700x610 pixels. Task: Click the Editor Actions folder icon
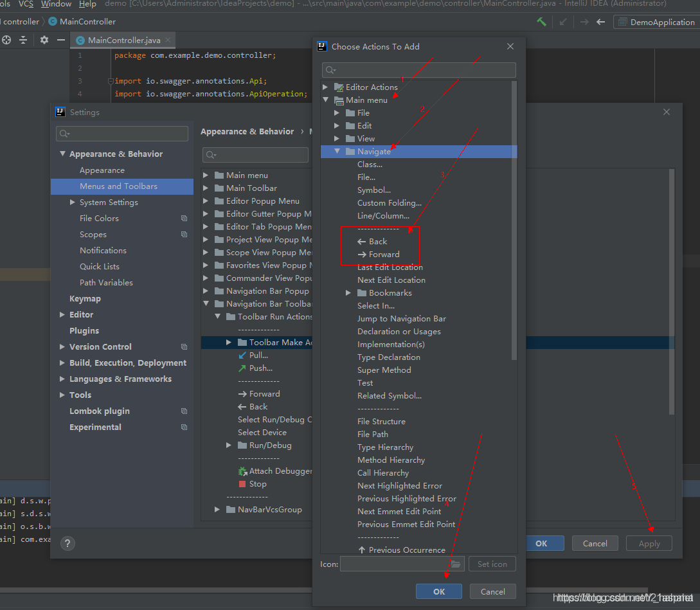click(339, 87)
